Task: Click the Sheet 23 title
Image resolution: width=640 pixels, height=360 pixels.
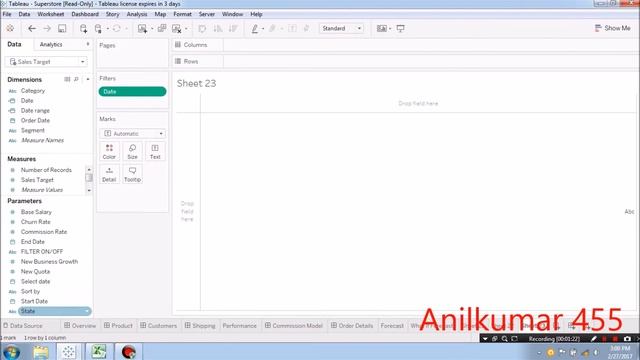Action: [196, 83]
